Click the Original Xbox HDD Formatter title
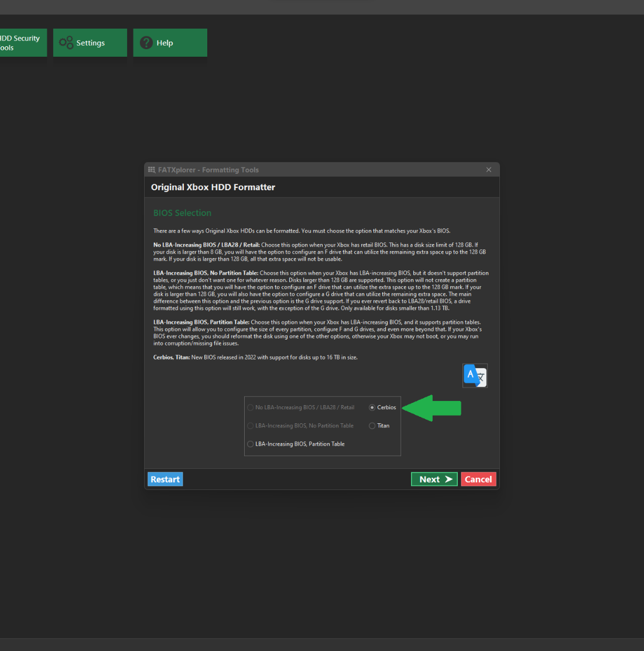The image size is (644, 651). (x=213, y=187)
